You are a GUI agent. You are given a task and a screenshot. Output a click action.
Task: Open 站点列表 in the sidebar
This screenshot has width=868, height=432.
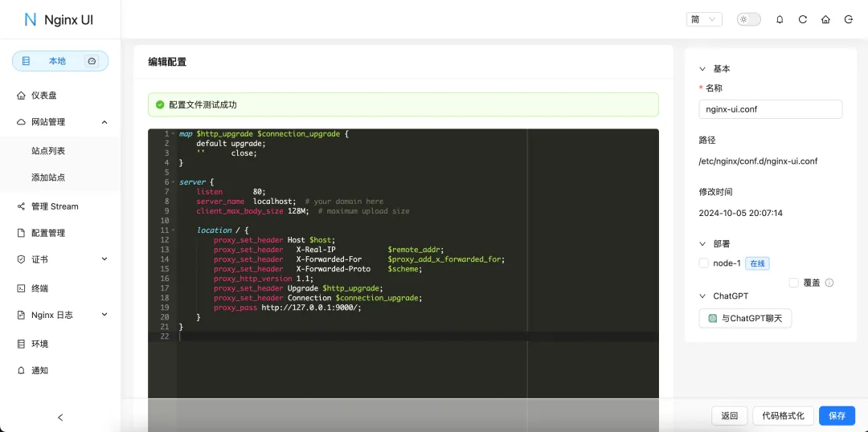(x=48, y=151)
